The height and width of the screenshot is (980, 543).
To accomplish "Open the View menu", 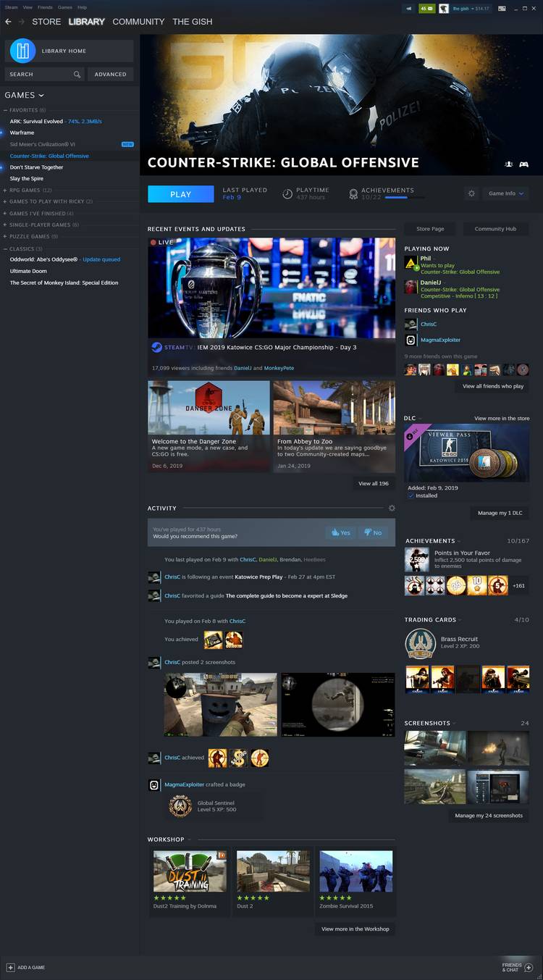I will [x=28, y=7].
